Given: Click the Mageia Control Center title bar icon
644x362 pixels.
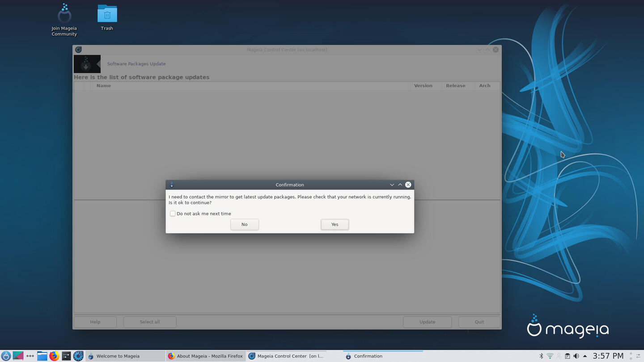Looking at the screenshot, I should [78, 50].
